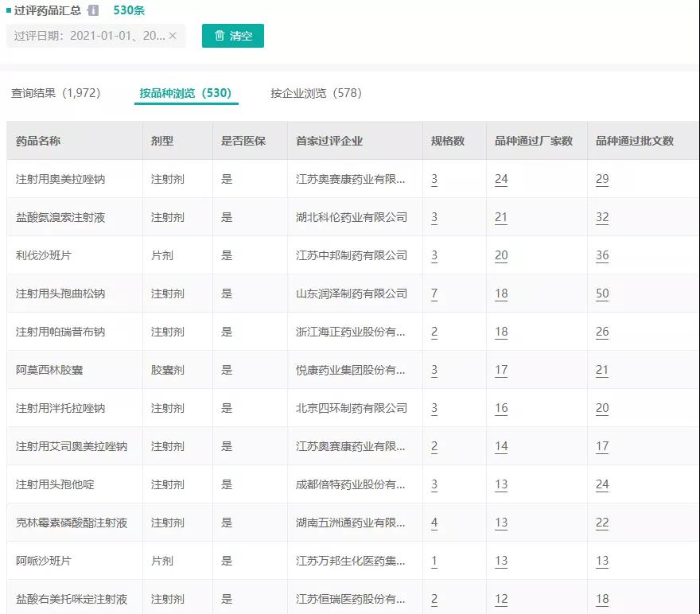Open the 按企业浏览 tab
This screenshot has height=614, width=700.
tap(318, 92)
